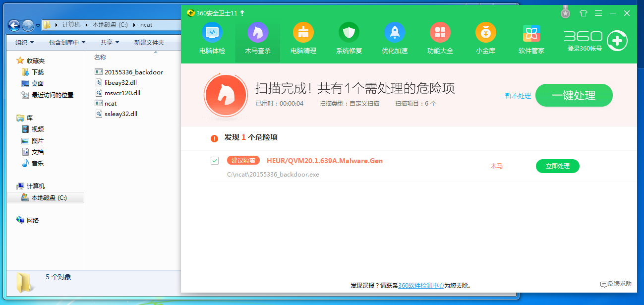644x305 pixels.
Task: Click 新建文件夹 in Explorer toolbar
Action: pyautogui.click(x=149, y=43)
